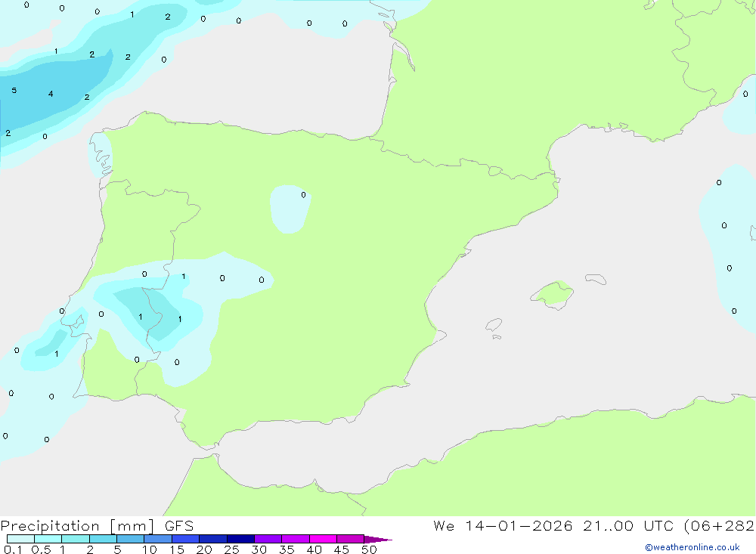The image size is (756, 554).
Task: Click the '0.1' legend scale label
Action: point(13,549)
